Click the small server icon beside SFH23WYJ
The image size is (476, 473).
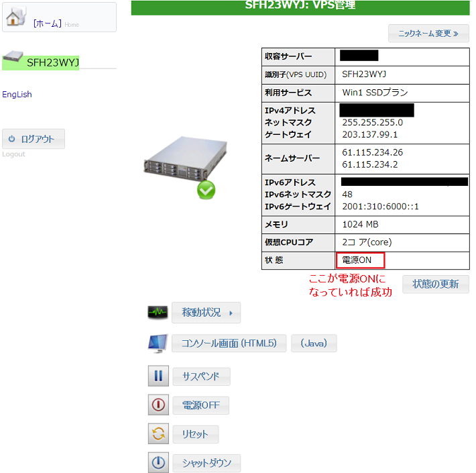13,56
